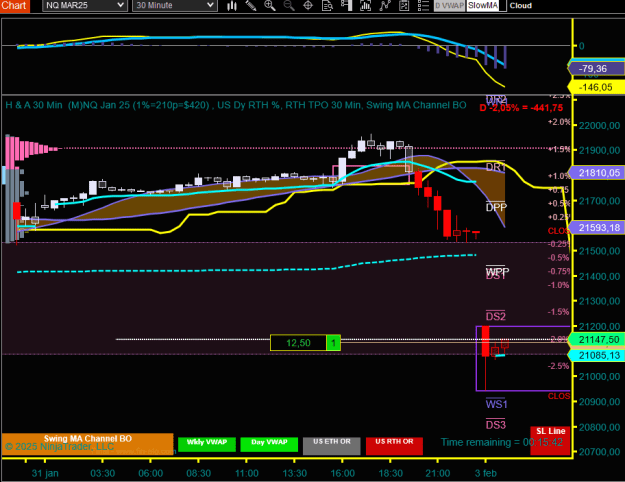This screenshot has height=482, width=625.
Task: Toggle the US ETH OR gray button
Action: (332, 445)
